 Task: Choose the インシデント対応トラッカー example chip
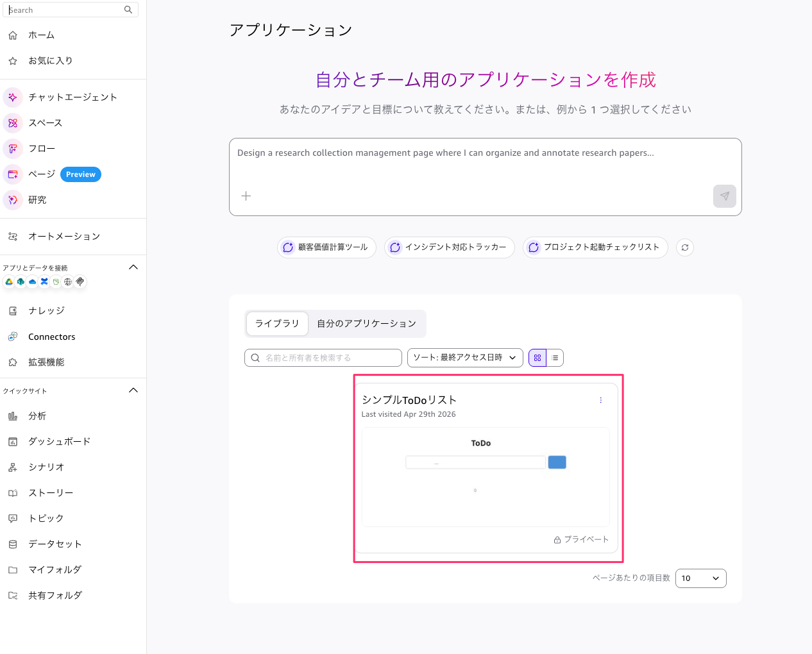[x=449, y=247]
